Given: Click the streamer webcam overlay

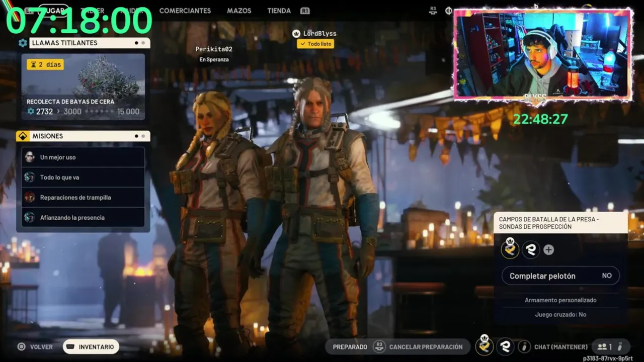Looking at the screenshot, I should click(x=543, y=55).
